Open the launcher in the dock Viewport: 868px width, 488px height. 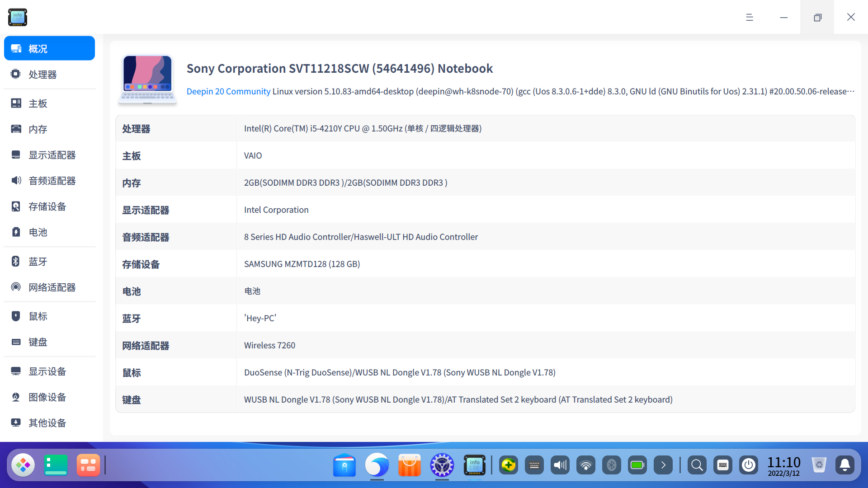tap(23, 465)
